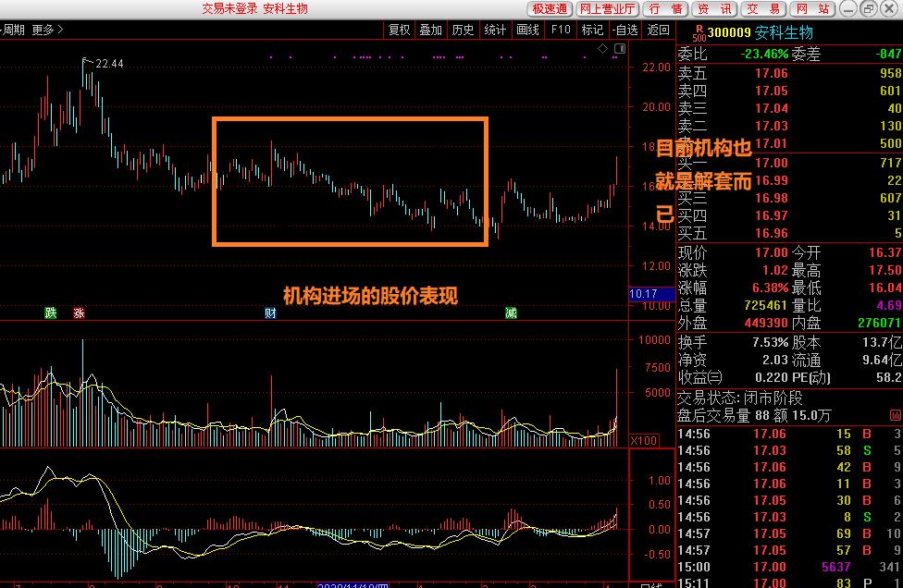This screenshot has width=903, height=588.
Task: Click the 总量 725461 value
Action: pyautogui.click(x=765, y=305)
